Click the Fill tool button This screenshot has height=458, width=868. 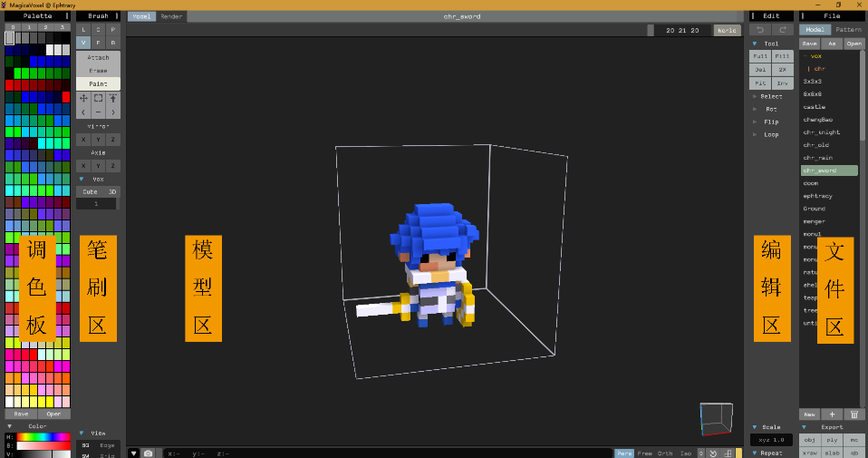[782, 56]
